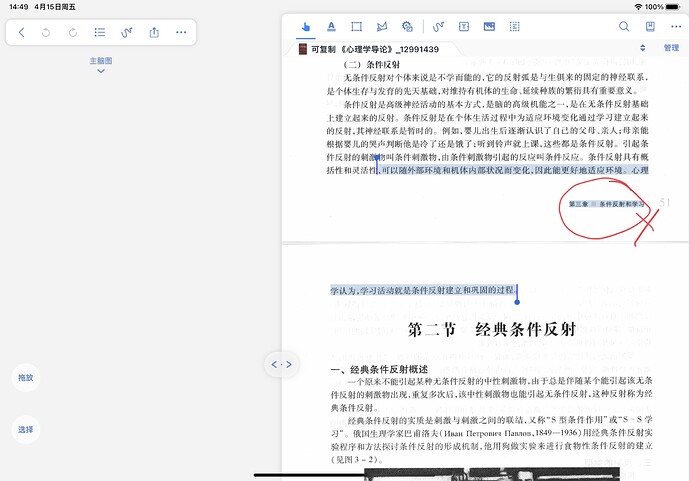Image resolution: width=689 pixels, height=481 pixels.
Task: Select the lasso excerpt tool
Action: pos(382,27)
